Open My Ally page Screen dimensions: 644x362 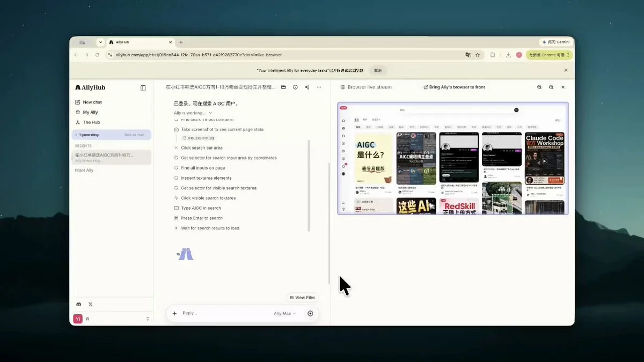click(x=86, y=112)
